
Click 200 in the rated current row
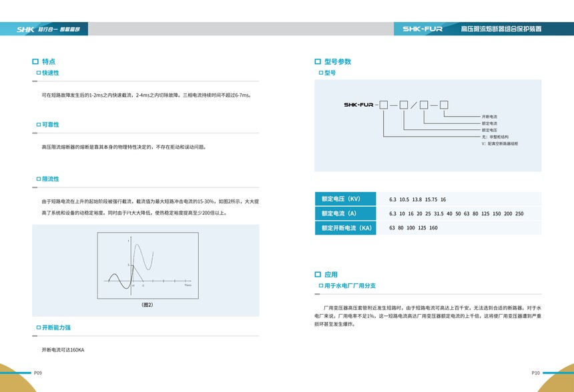point(508,213)
